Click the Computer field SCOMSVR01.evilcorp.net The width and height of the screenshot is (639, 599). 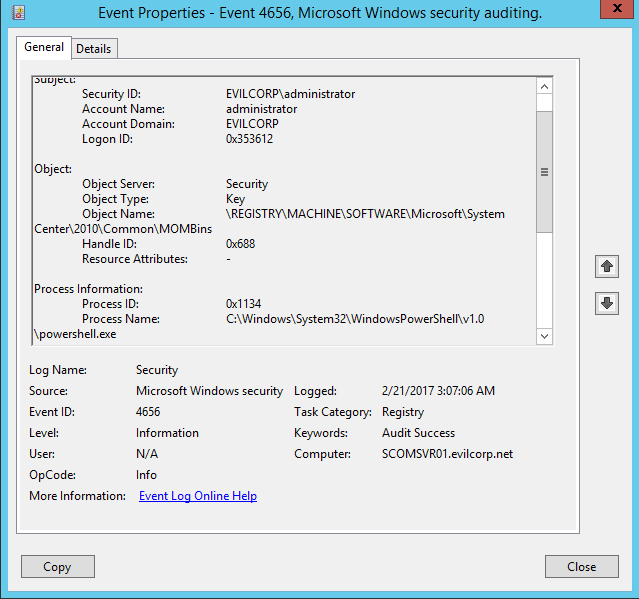[x=446, y=454]
